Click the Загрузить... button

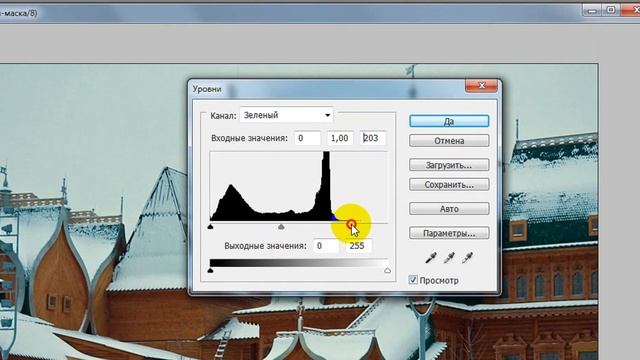[449, 165]
